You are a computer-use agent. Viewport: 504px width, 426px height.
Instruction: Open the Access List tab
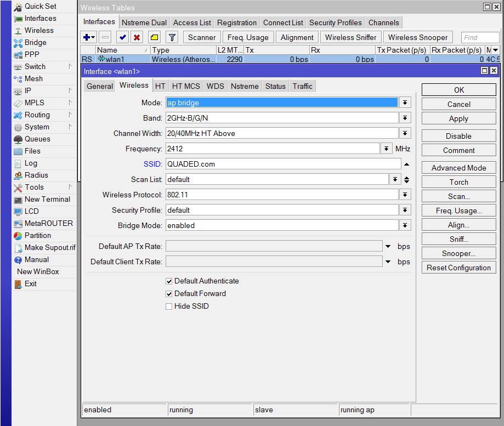tap(192, 22)
